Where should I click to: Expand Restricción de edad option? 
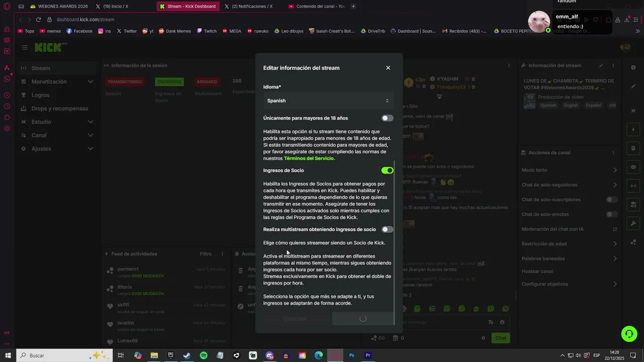coord(569,244)
